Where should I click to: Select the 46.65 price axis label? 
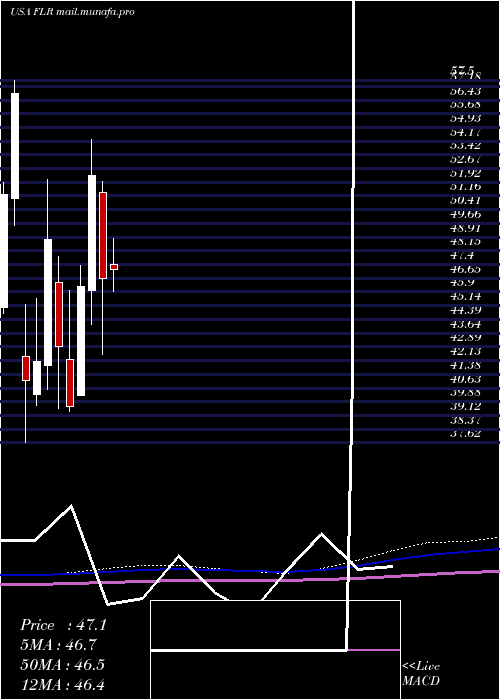[465, 269]
